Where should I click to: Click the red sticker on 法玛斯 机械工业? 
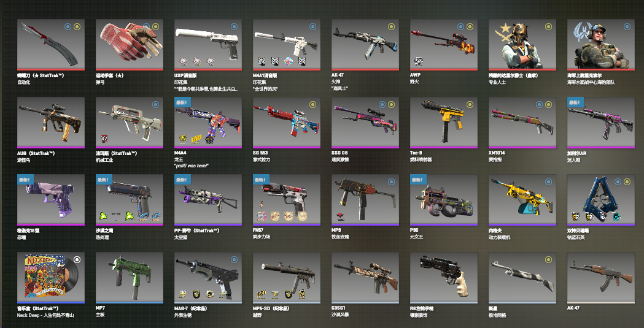[105, 138]
